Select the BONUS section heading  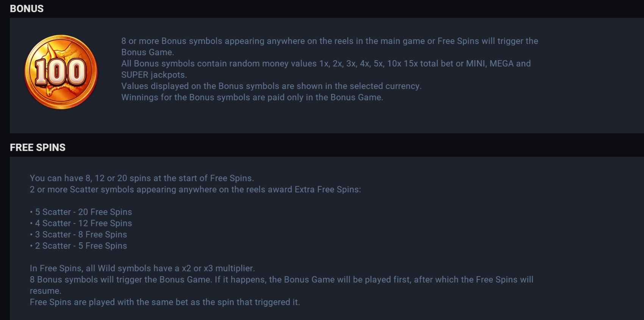[27, 8]
